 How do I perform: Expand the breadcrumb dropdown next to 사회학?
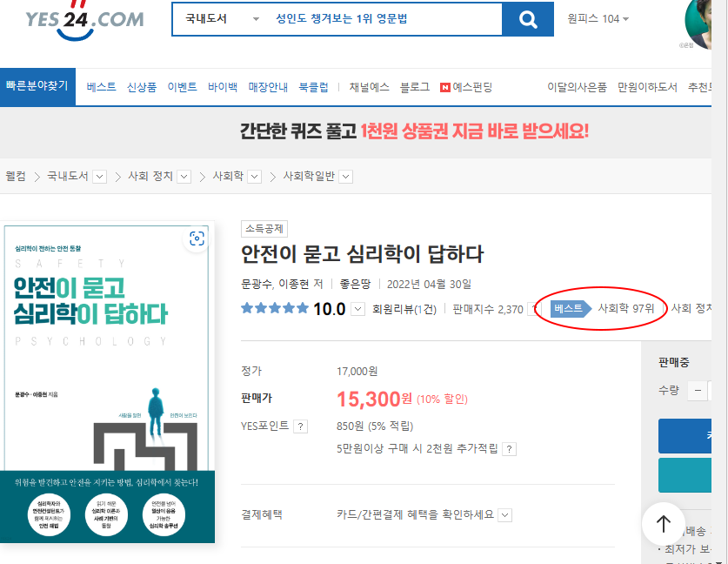pos(255,177)
